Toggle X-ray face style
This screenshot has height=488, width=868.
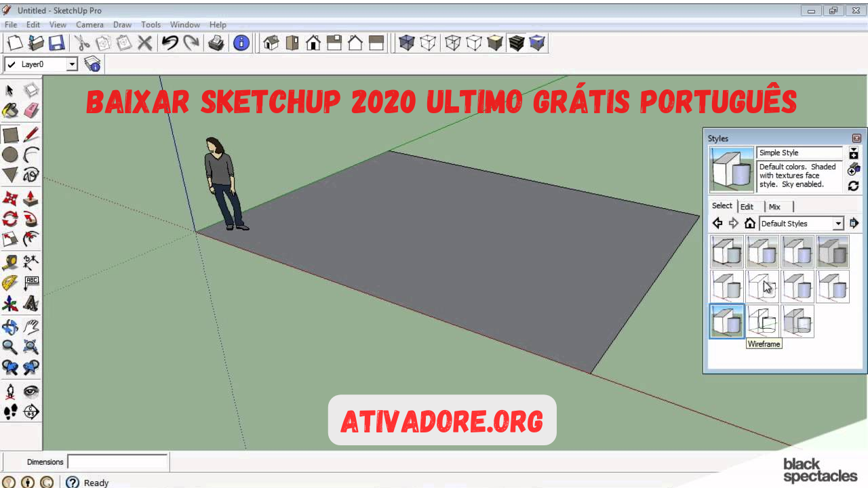point(406,43)
